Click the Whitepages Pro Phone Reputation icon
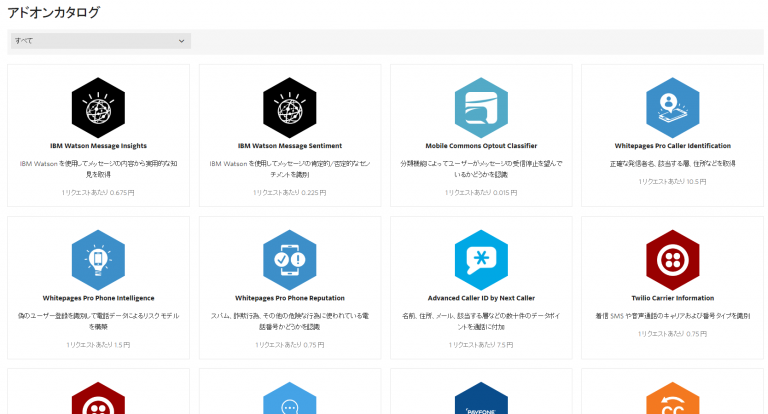The image size is (768, 414). pyautogui.click(x=290, y=260)
